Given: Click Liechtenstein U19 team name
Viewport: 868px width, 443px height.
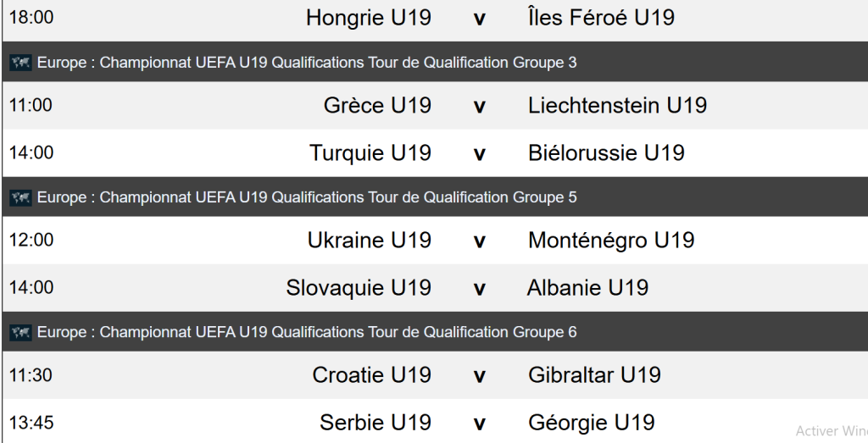Looking at the screenshot, I should click(617, 106).
